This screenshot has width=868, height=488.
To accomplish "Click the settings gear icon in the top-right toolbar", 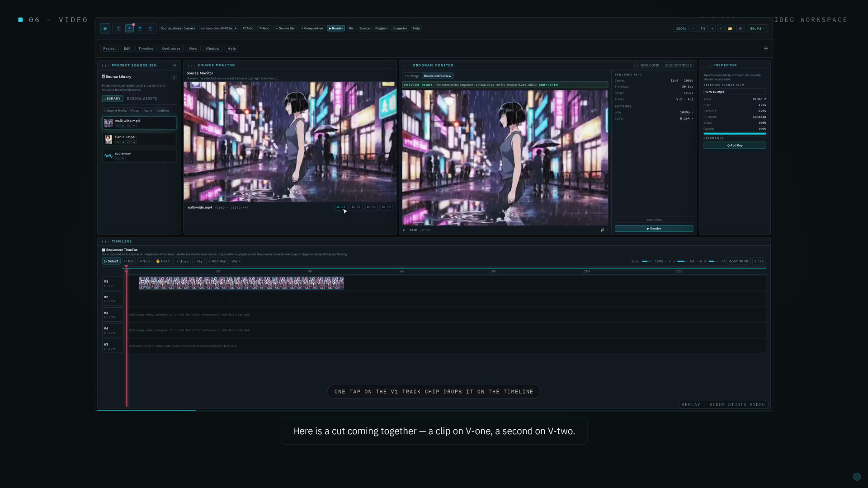I will point(741,28).
